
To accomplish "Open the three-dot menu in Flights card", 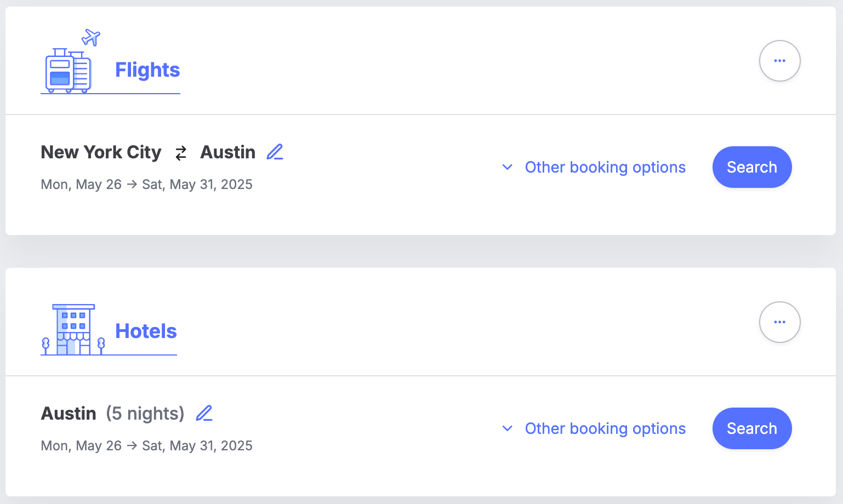I will click(x=779, y=61).
